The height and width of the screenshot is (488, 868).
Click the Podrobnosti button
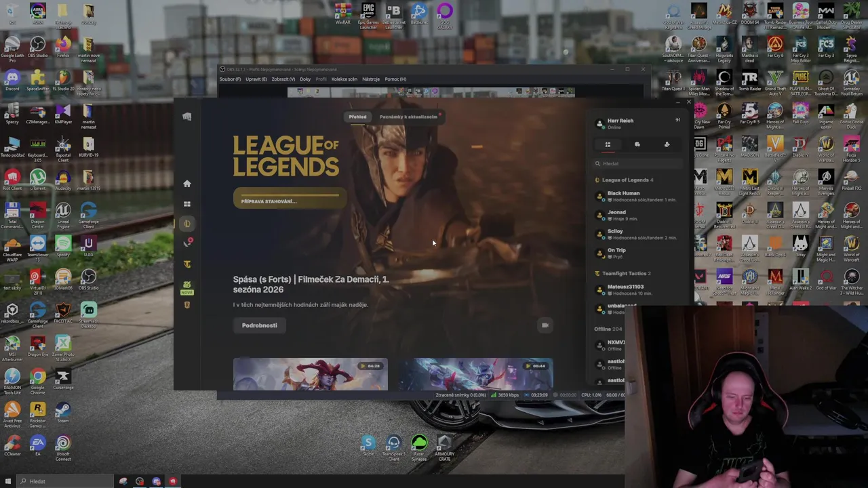coord(260,325)
